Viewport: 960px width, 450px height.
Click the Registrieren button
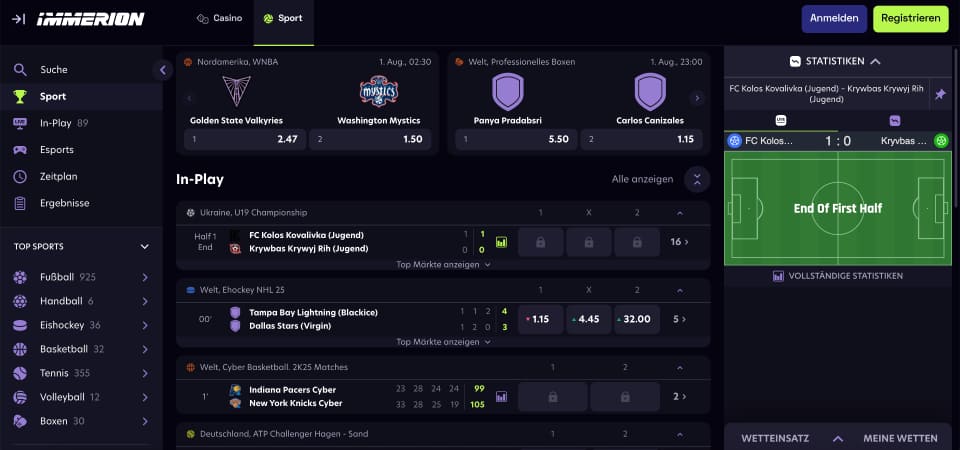click(x=910, y=18)
